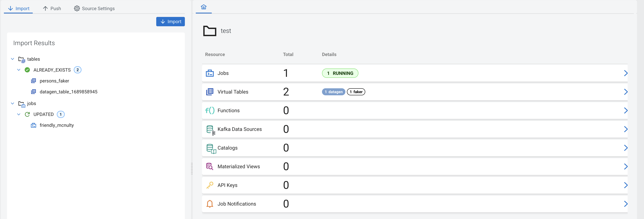Collapse the ALREADY_EXISTS group

coord(19,70)
